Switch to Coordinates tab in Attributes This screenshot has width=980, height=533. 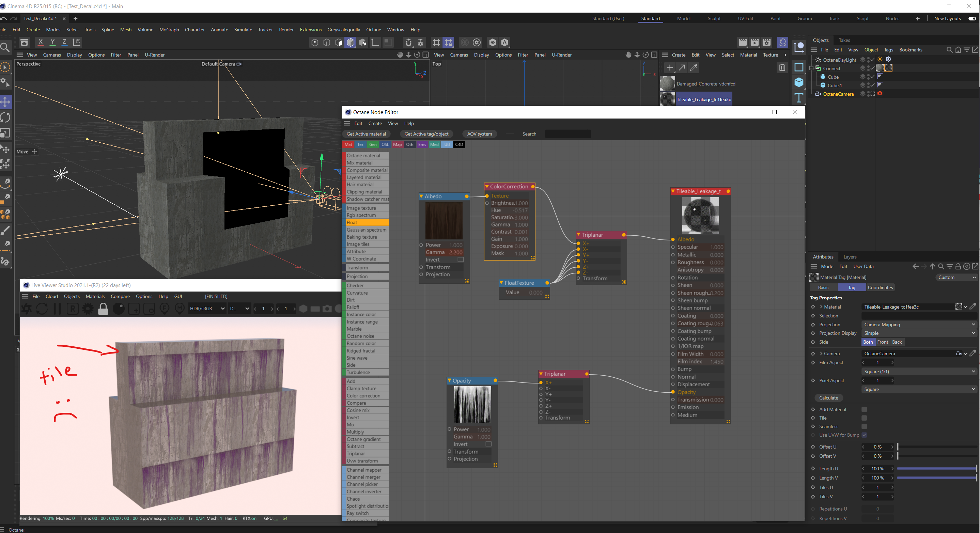(x=880, y=287)
